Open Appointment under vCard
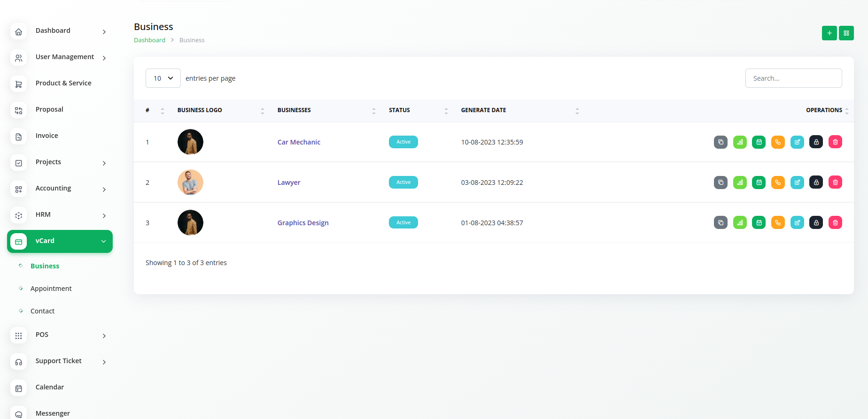 (x=51, y=289)
